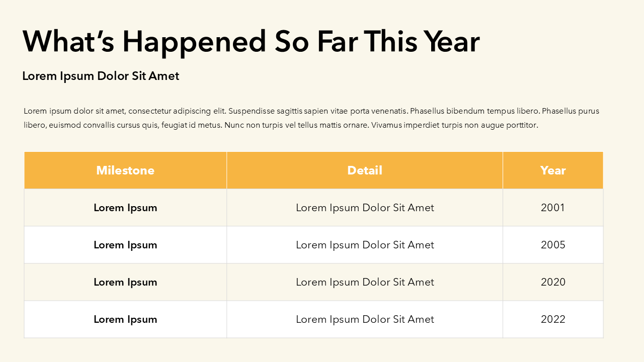Click the Detail cell in the 2001 row
This screenshot has width=644, height=362.
click(x=365, y=208)
